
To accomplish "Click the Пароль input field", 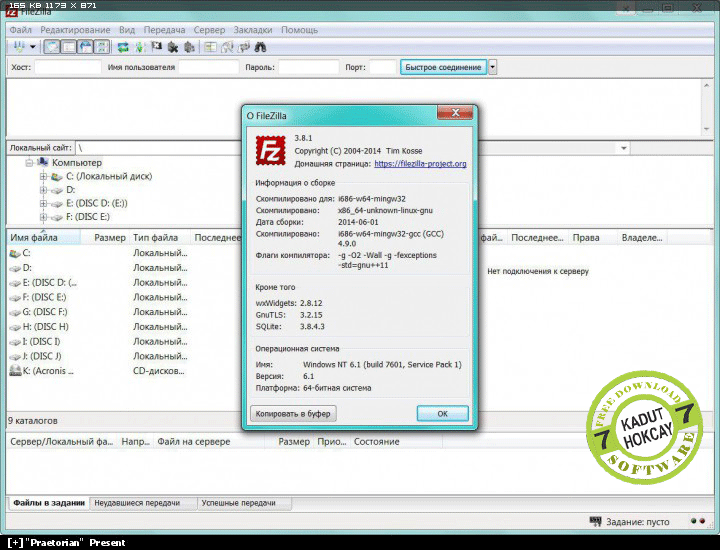I will 309,67.
